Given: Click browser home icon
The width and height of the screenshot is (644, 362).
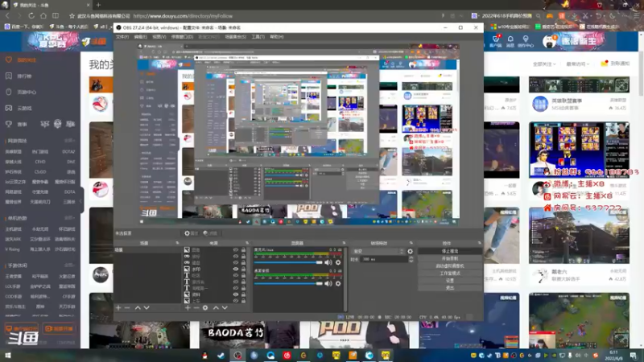Looking at the screenshot, I should click(x=43, y=15).
